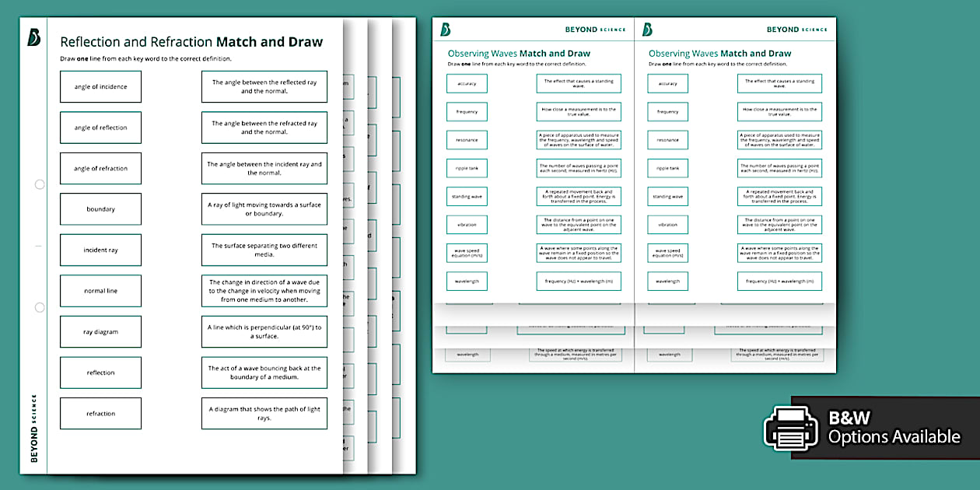
Task: Click the "frequency (Hz) × wavelength (m)" definition box
Action: [x=579, y=281]
